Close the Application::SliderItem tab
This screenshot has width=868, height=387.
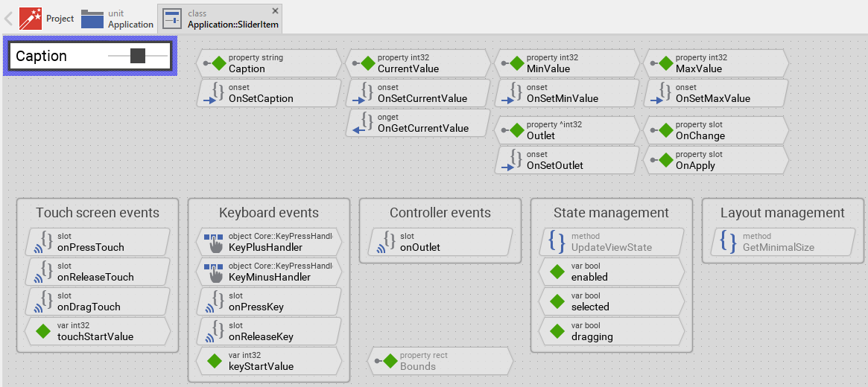(276, 10)
